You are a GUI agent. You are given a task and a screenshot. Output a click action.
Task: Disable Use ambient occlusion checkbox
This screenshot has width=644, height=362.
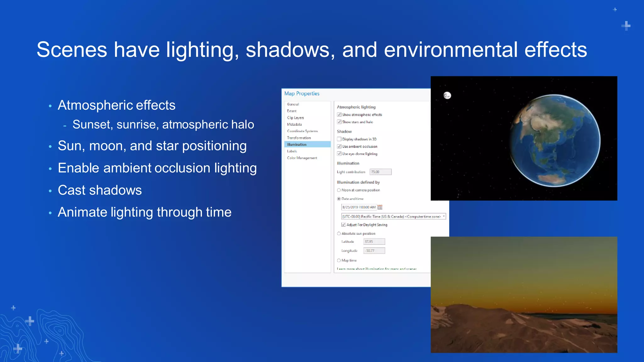(x=339, y=146)
